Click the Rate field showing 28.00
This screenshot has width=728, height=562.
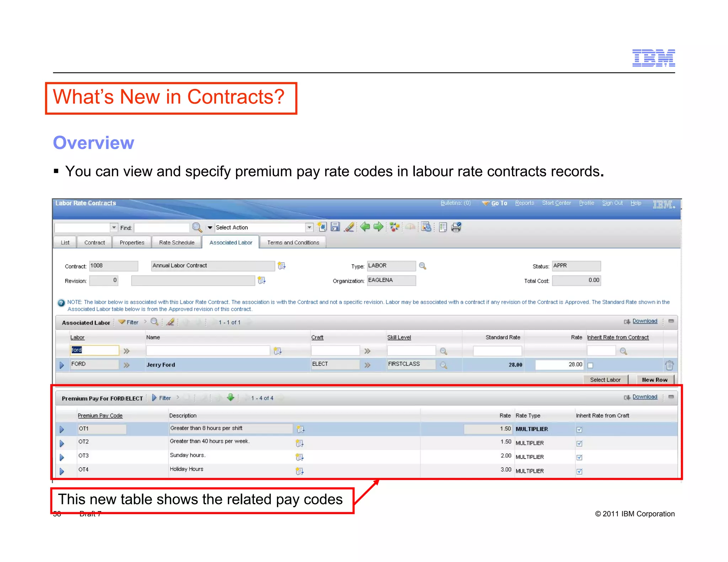(559, 364)
